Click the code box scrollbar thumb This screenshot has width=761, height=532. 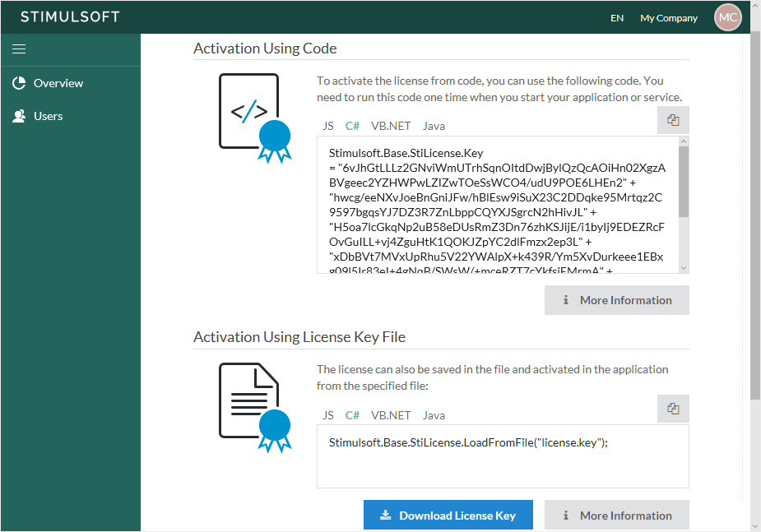[x=684, y=182]
